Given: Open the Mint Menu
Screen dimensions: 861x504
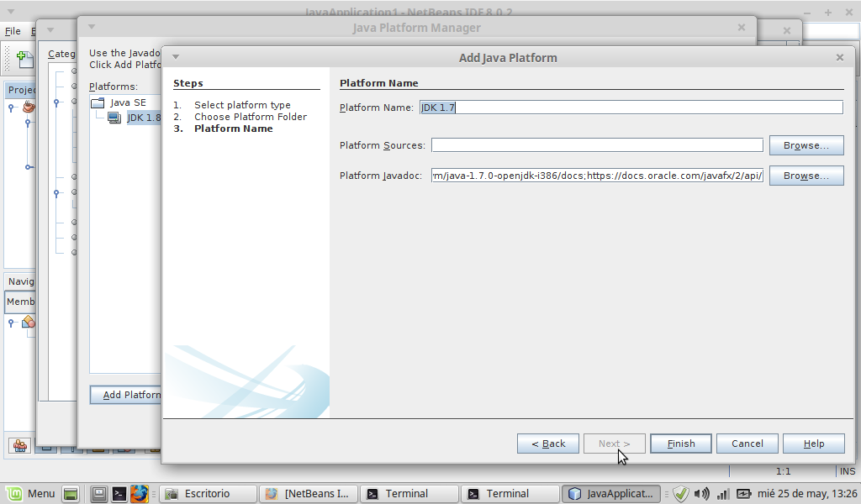Looking at the screenshot, I should tap(30, 494).
